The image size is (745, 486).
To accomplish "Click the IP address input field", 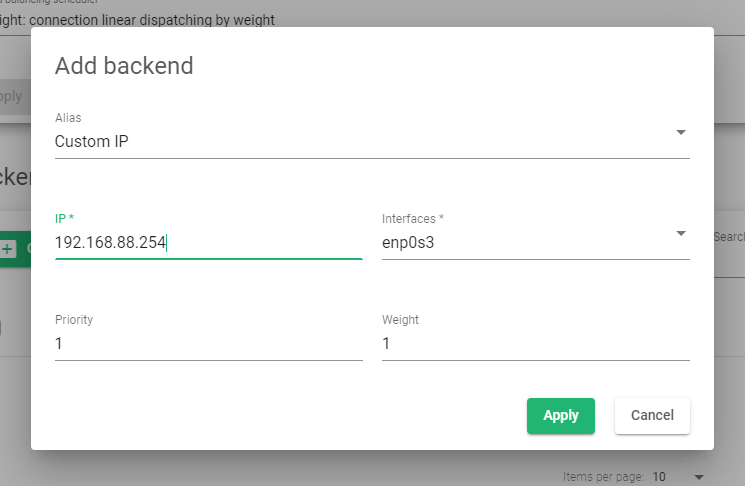I will (x=209, y=243).
